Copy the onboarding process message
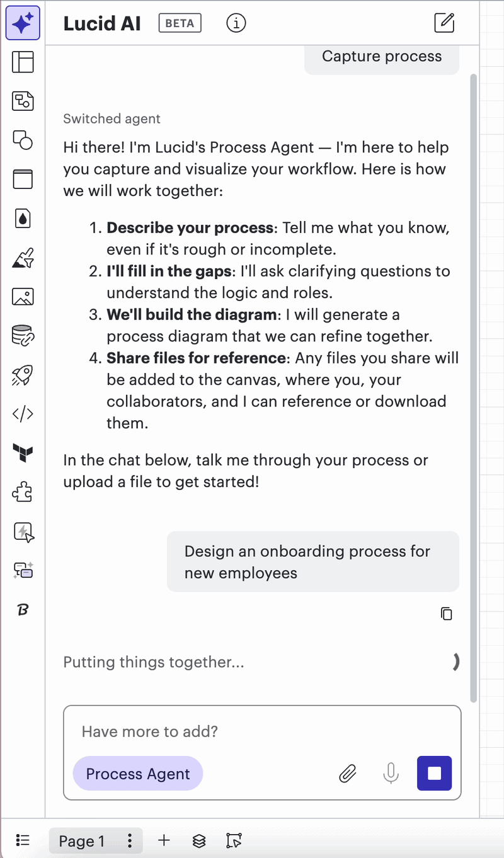504x858 pixels. pyautogui.click(x=447, y=614)
